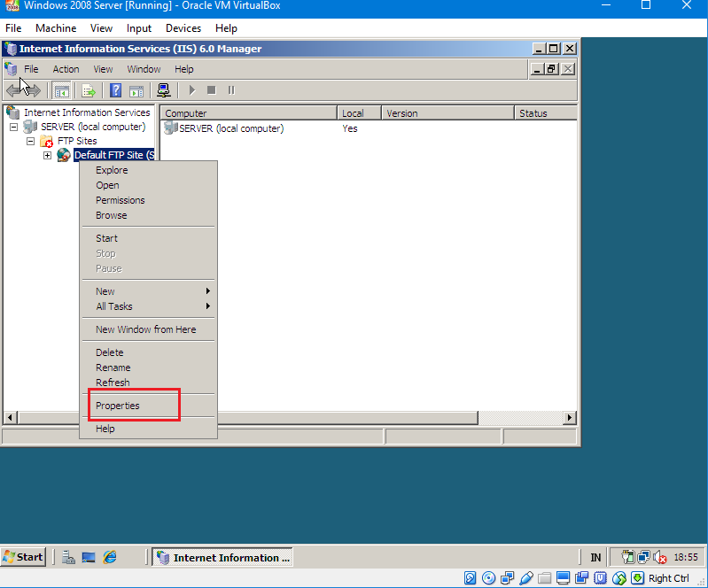Image resolution: width=708 pixels, height=588 pixels.
Task: Click the horizontal scrollbar left arrow
Action: tap(11, 418)
